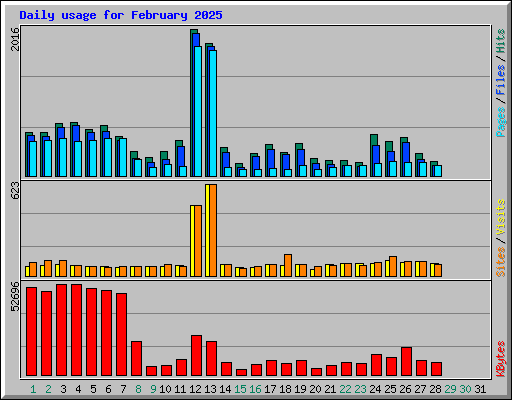
Task: Click the 'KBytes' legend label
Action: click(501, 359)
